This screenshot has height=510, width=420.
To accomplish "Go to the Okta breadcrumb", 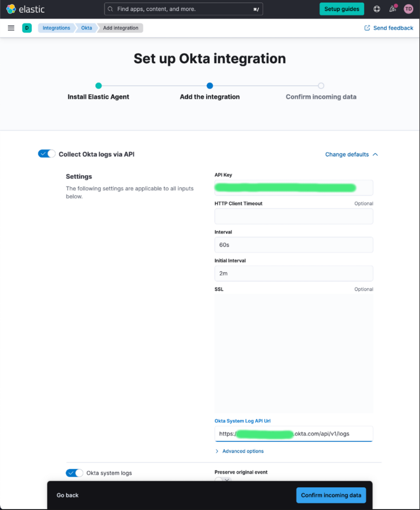I will (86, 28).
